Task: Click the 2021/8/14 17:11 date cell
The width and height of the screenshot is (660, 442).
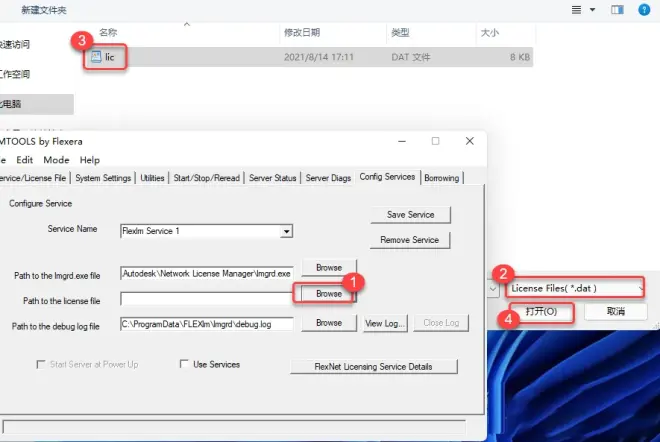Action: coord(319,57)
